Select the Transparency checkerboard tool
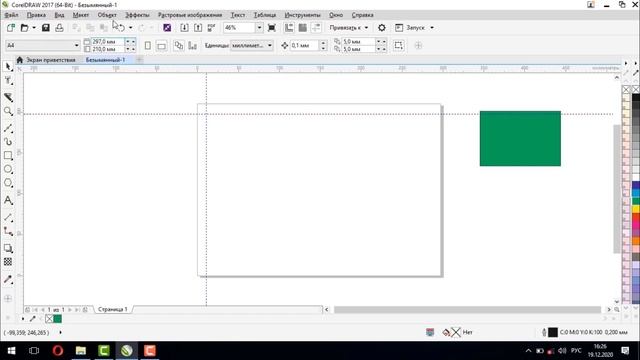Viewport: 640px width, 360px height. coord(8,262)
